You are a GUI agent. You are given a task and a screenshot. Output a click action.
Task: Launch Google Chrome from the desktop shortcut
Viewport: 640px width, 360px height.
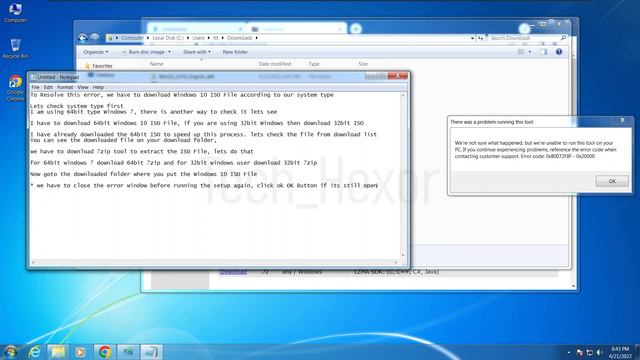pos(15,88)
